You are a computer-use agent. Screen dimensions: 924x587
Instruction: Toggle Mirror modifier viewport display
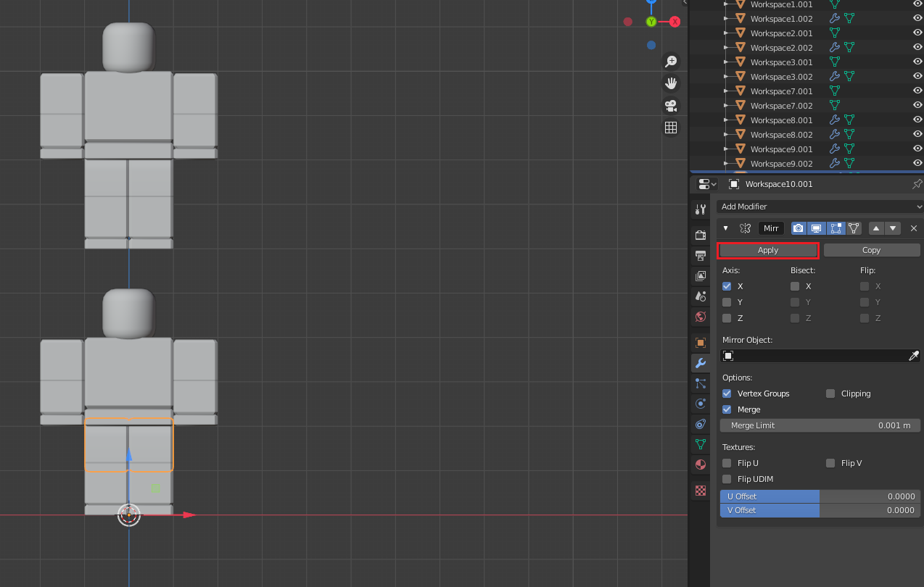[817, 228]
